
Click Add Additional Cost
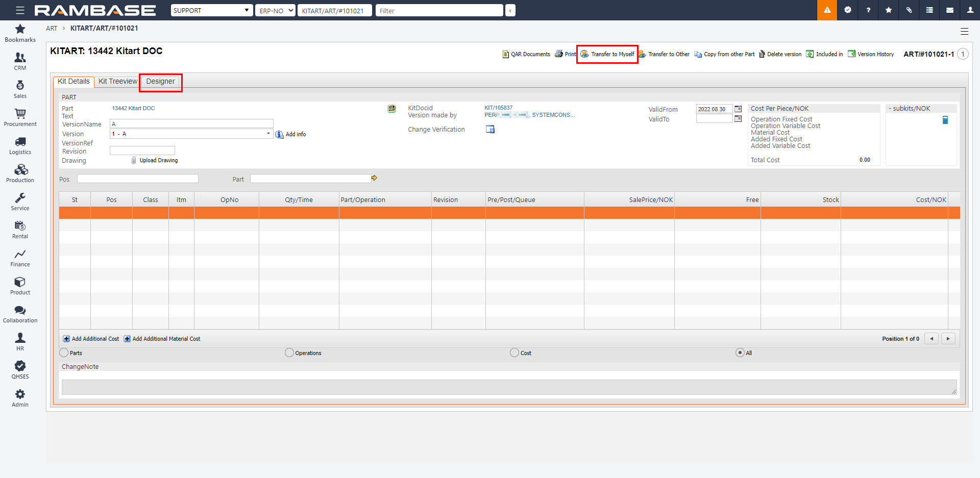91,339
